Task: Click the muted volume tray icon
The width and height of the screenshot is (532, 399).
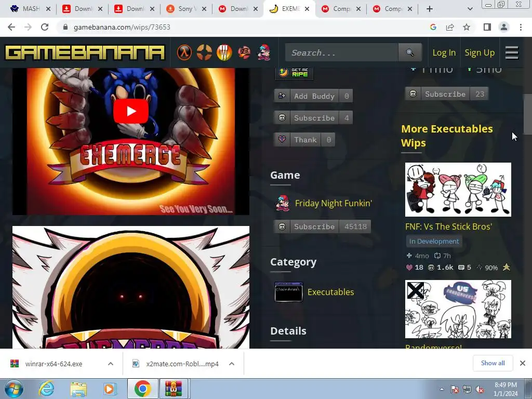Action: pos(479,390)
